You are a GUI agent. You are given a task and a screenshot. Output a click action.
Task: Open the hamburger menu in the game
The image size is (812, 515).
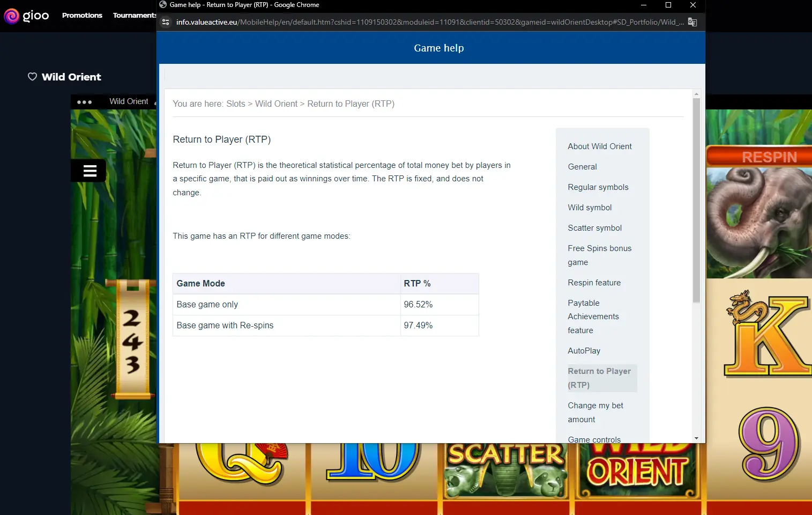pos(90,171)
